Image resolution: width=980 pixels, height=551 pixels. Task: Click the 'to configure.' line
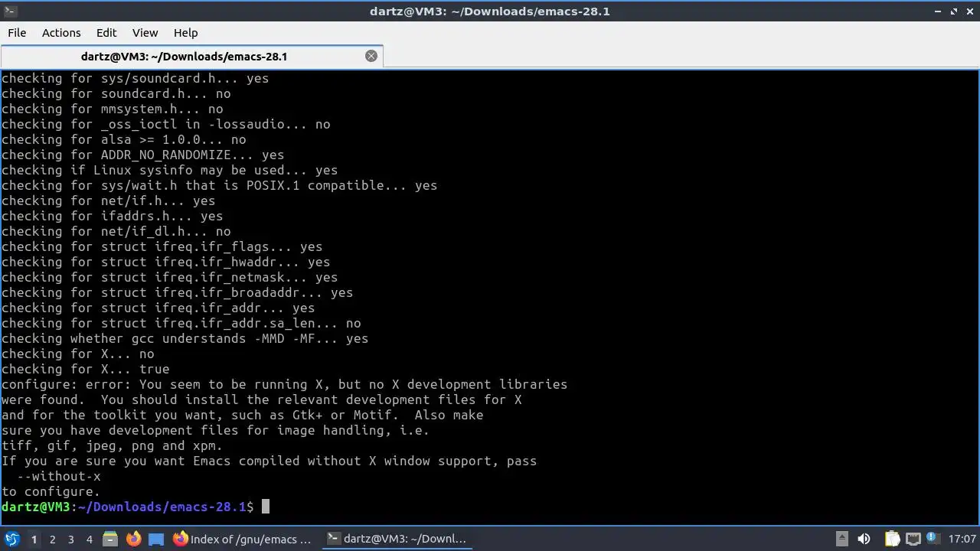pyautogui.click(x=51, y=491)
